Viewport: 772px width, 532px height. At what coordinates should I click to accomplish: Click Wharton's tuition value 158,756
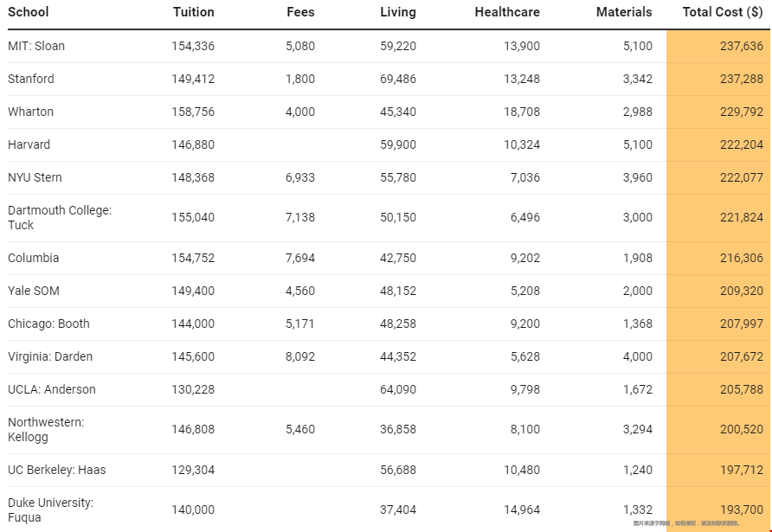(193, 112)
